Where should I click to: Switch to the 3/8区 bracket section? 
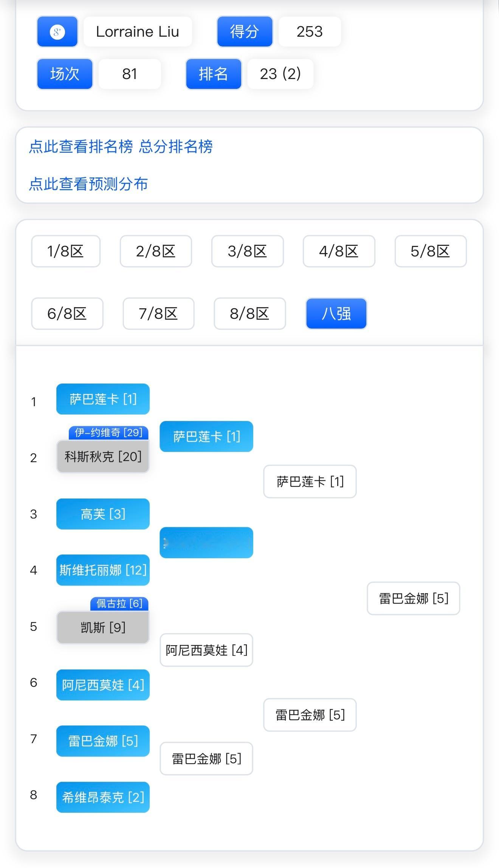click(248, 251)
